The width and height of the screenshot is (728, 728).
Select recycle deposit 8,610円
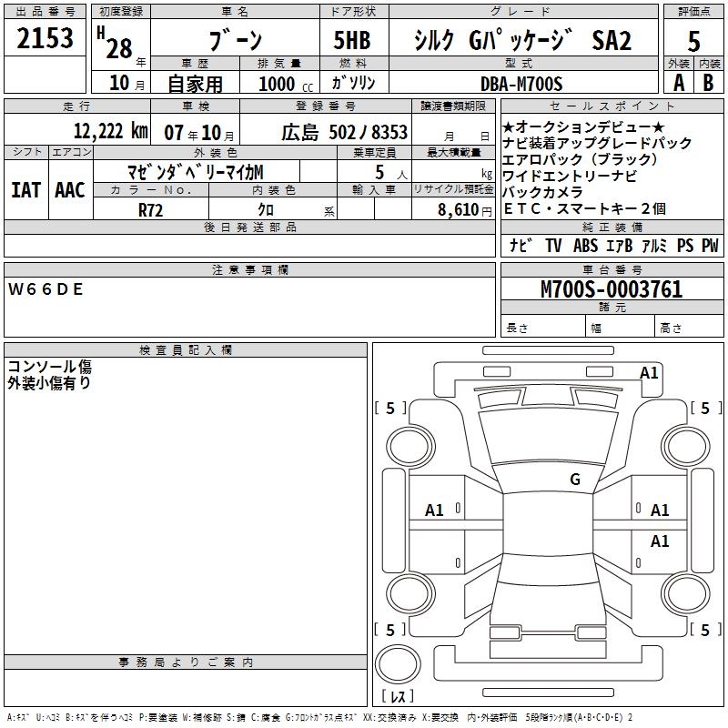click(465, 210)
